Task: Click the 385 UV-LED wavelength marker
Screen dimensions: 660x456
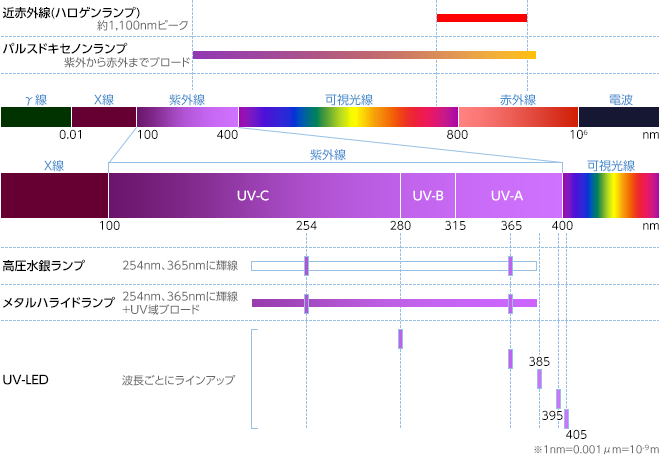Action: [x=539, y=378]
